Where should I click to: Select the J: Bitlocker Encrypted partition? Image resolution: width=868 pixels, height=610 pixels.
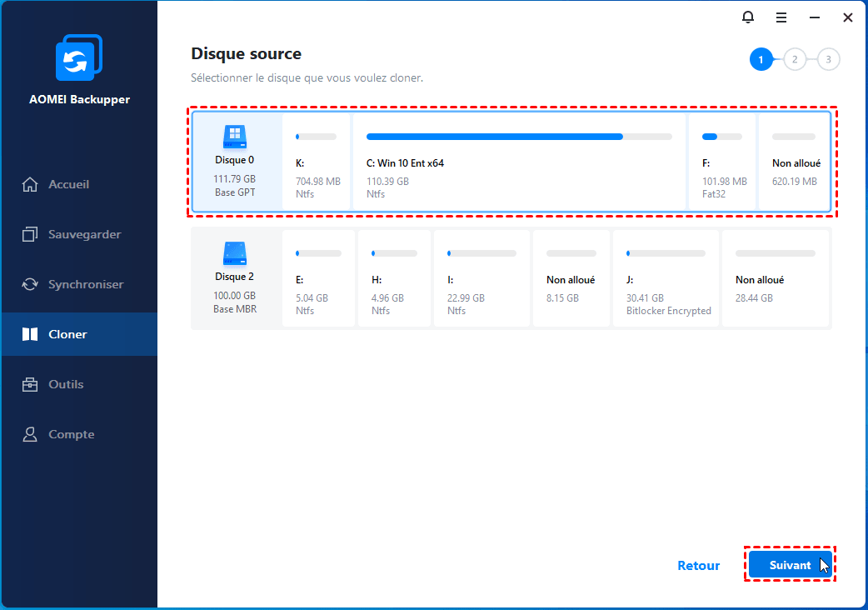[666, 277]
